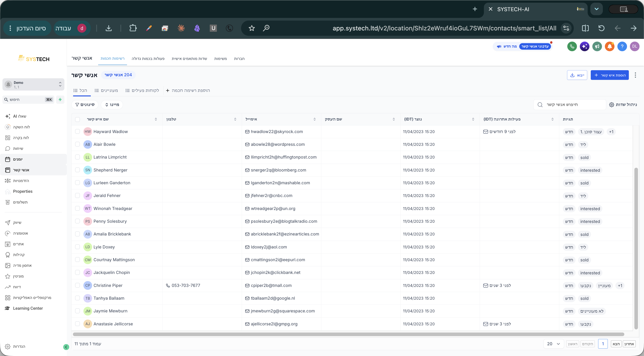Sort by שם איש קשר column arrows
The image size is (644, 356).
(156, 119)
